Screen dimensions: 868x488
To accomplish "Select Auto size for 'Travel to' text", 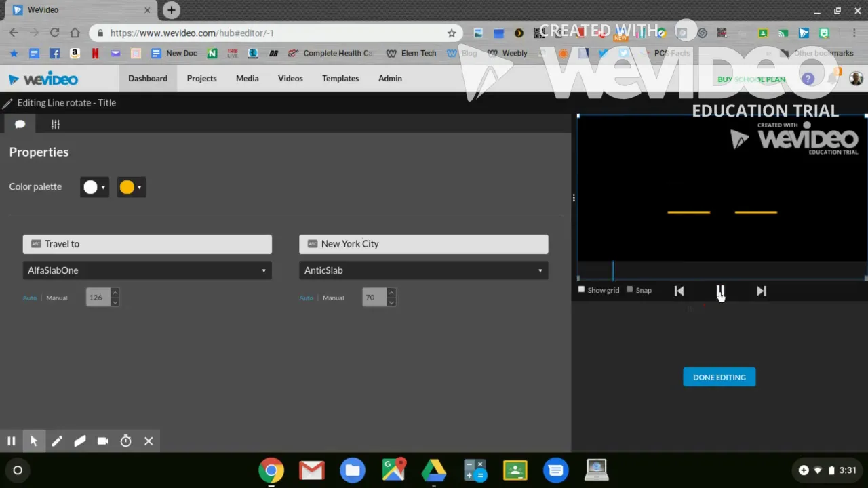I will coord(30,298).
